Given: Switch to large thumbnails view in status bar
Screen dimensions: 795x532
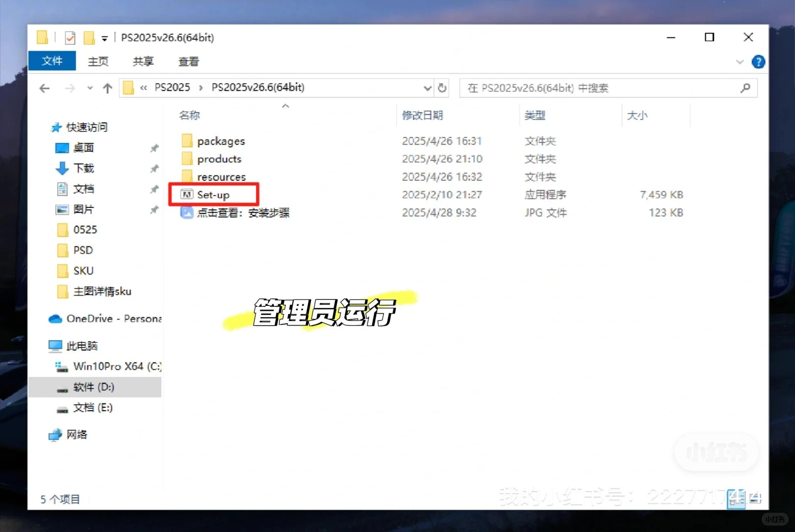Looking at the screenshot, I should 756,499.
